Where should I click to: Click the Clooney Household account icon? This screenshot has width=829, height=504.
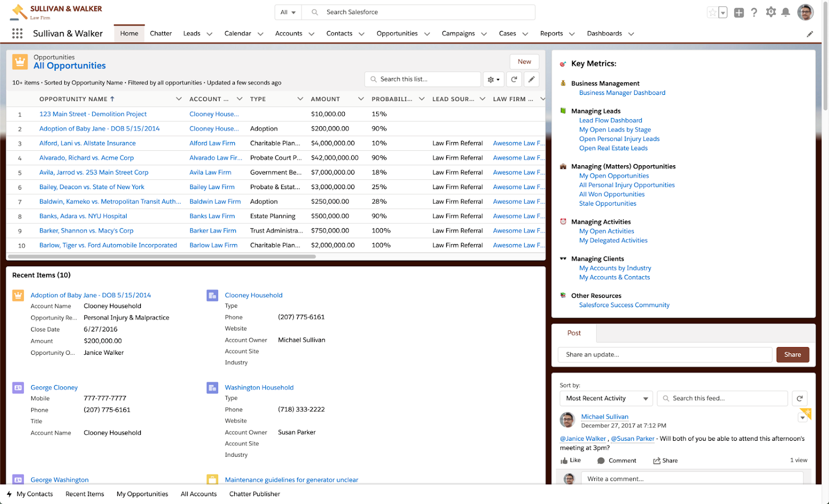(212, 295)
